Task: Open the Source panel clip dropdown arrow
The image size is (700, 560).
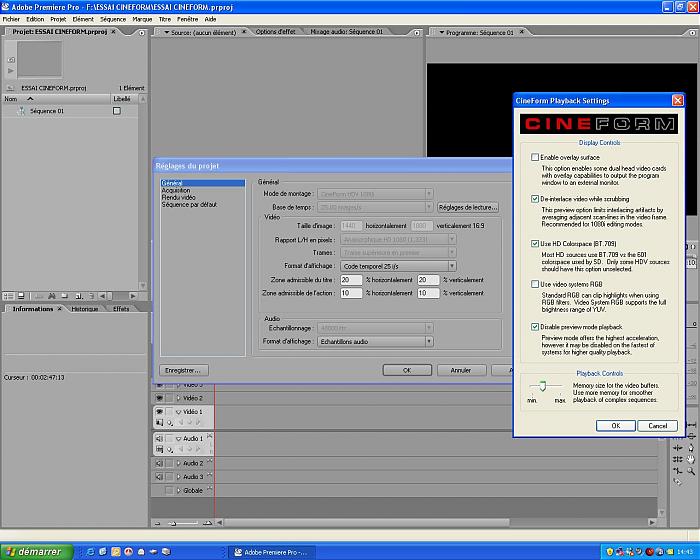Action: 167,33
